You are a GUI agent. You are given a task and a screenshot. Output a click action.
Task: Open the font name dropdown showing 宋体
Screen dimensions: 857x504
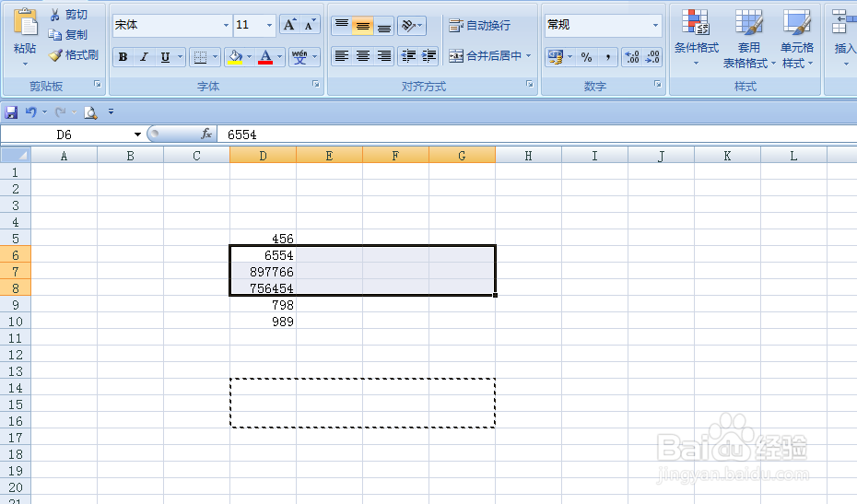(226, 25)
